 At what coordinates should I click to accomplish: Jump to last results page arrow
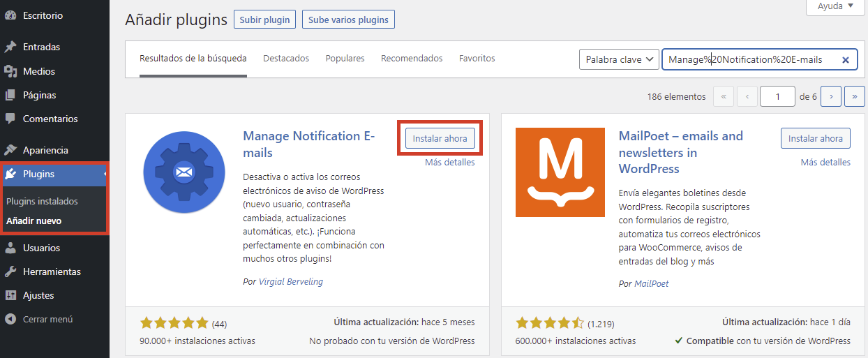855,97
